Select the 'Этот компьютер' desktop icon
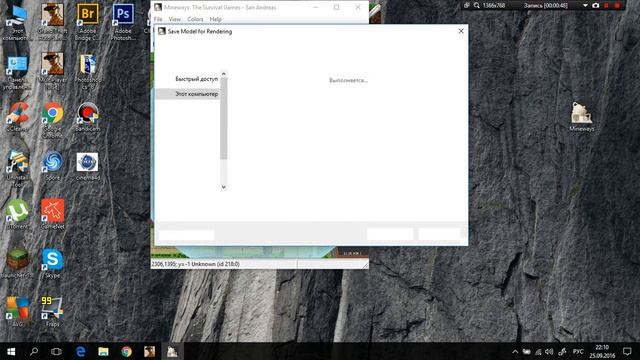Viewport: 640px width, 360px height. tap(17, 22)
